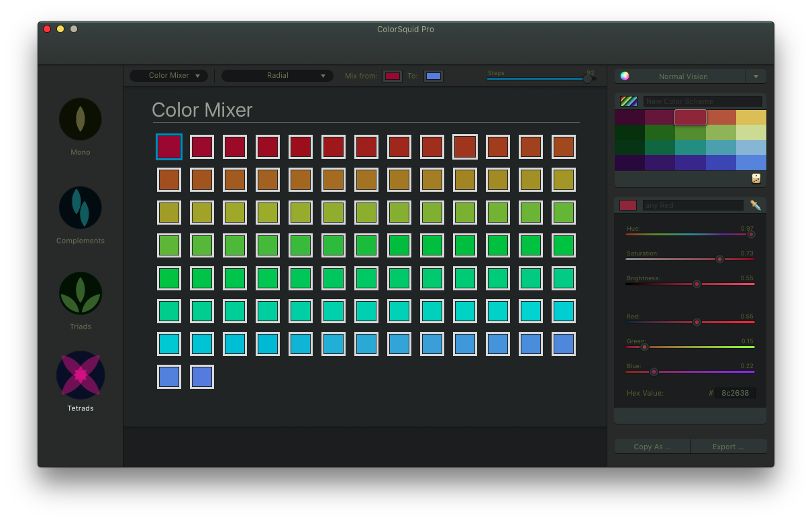Switch to the Triads scheme icon

(81, 293)
